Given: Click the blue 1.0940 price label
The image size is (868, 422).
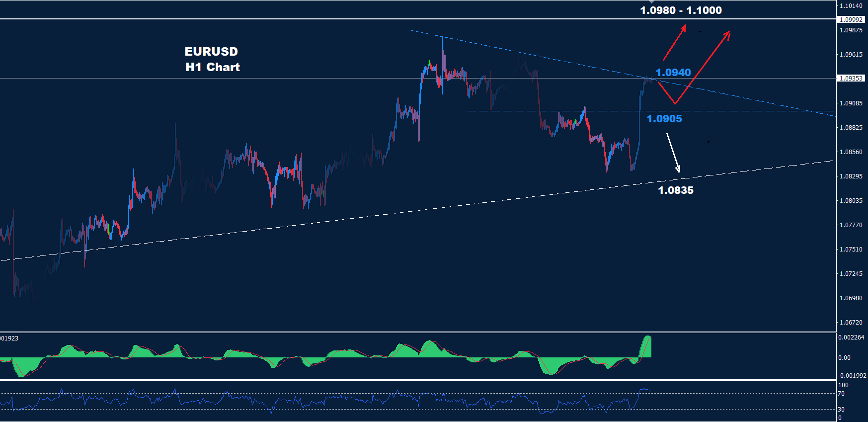Looking at the screenshot, I should (x=673, y=73).
